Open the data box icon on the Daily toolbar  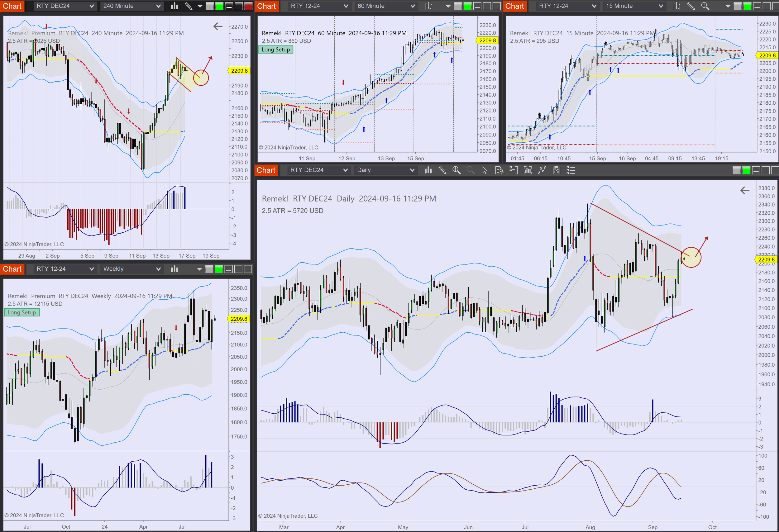tap(499, 170)
